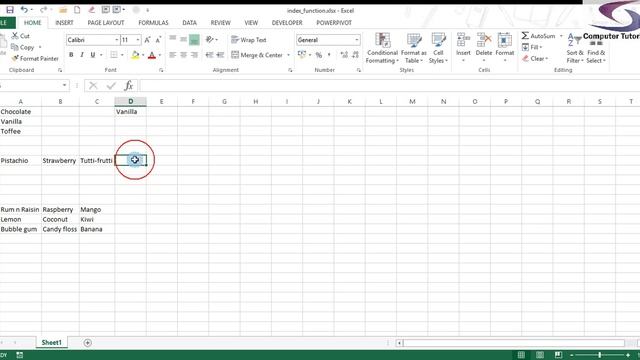The height and width of the screenshot is (360, 640).
Task: Open Conditional Formatting menu
Action: (382, 48)
